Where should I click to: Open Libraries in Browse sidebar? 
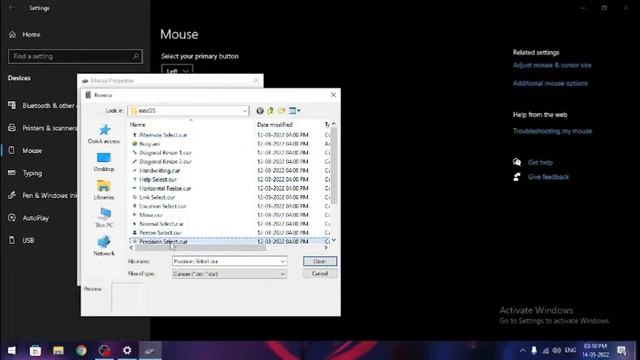click(104, 190)
